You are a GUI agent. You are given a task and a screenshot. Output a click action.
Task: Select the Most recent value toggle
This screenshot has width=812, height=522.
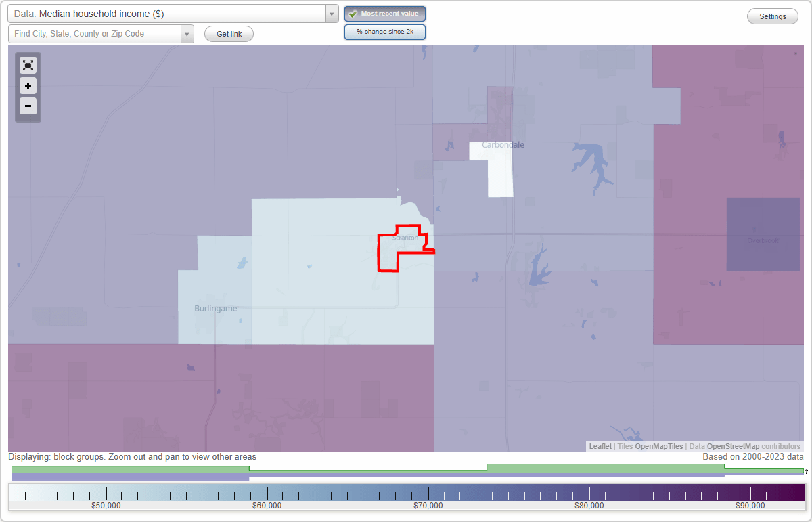384,13
